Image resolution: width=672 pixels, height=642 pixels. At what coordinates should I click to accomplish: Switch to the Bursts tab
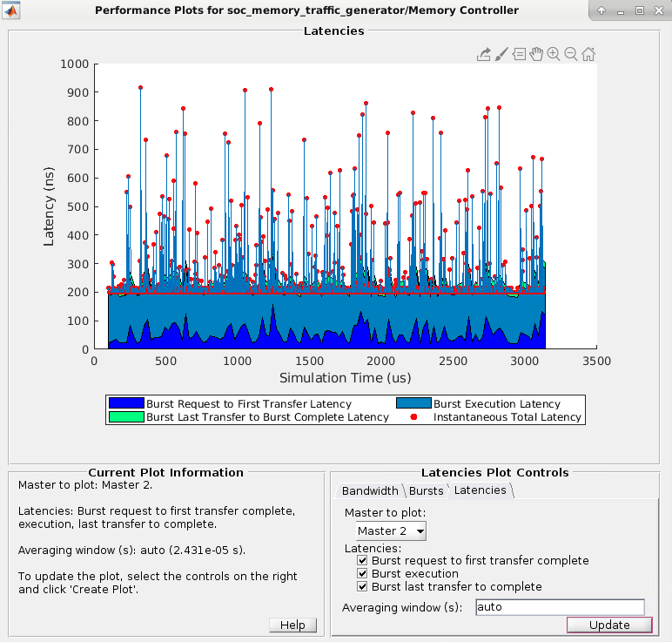coord(426,490)
